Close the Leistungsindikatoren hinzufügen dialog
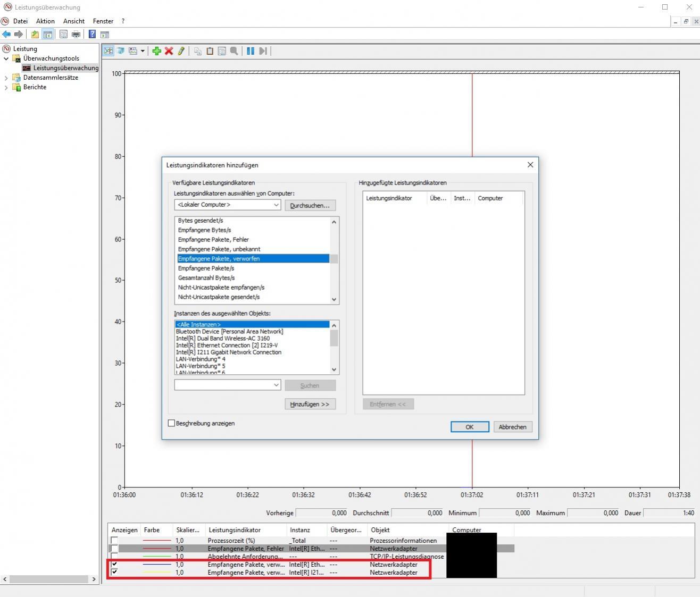The width and height of the screenshot is (700, 597). coord(530,165)
